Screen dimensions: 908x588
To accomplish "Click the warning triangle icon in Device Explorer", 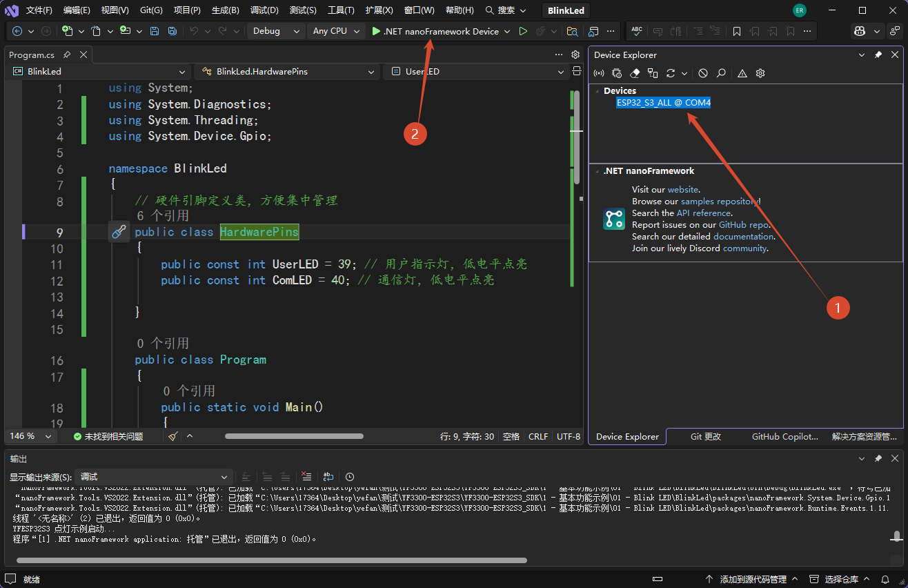I will [x=742, y=73].
